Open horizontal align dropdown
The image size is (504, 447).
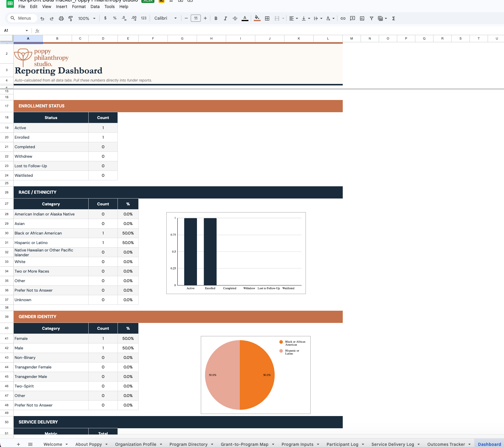[293, 18]
